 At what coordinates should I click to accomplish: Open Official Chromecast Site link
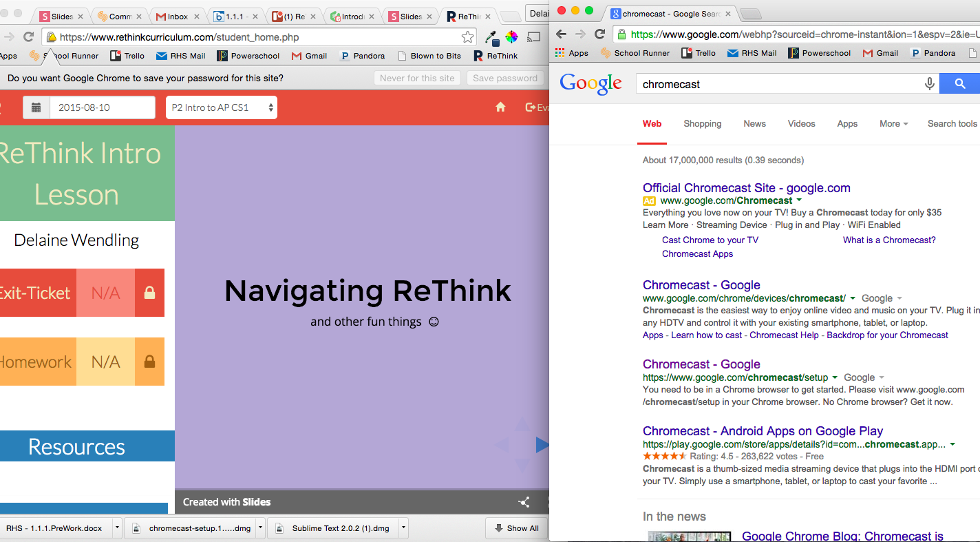(x=747, y=188)
